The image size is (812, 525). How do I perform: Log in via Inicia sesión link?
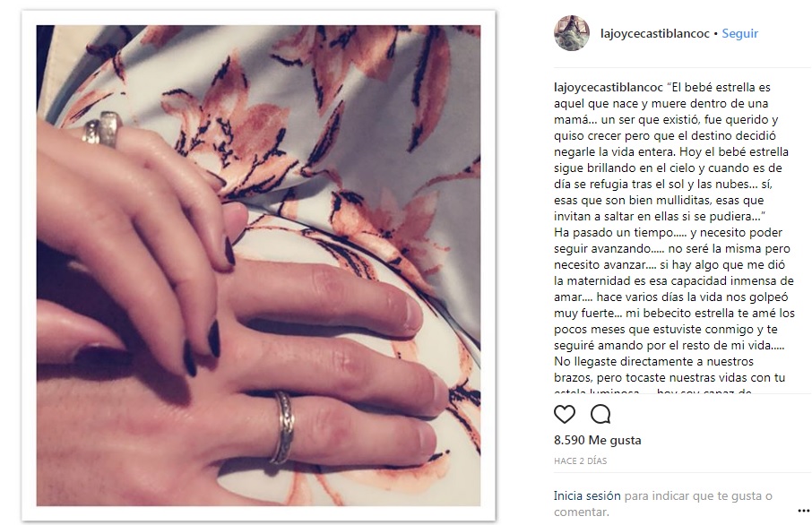(587, 495)
